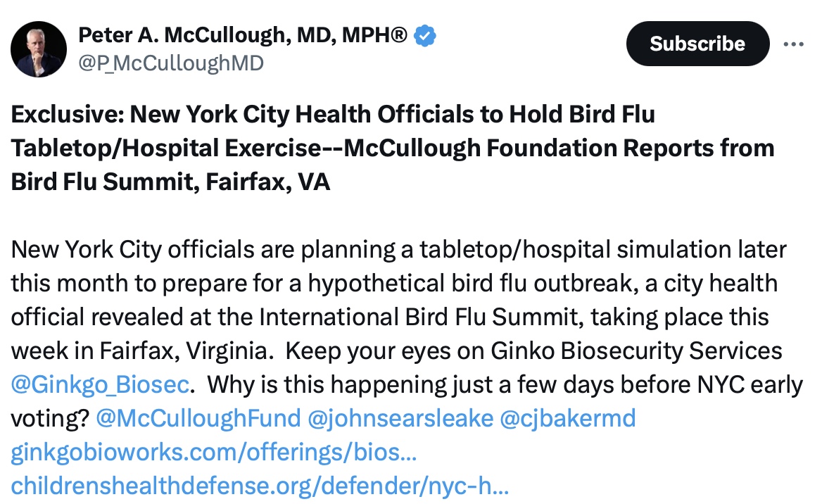Image resolution: width=822 pixels, height=504 pixels.
Task: Open the @McCulloughFund mention
Action: [x=198, y=418]
